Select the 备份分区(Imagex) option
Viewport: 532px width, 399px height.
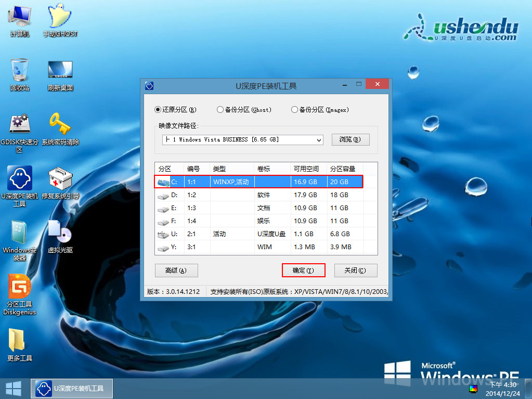293,109
